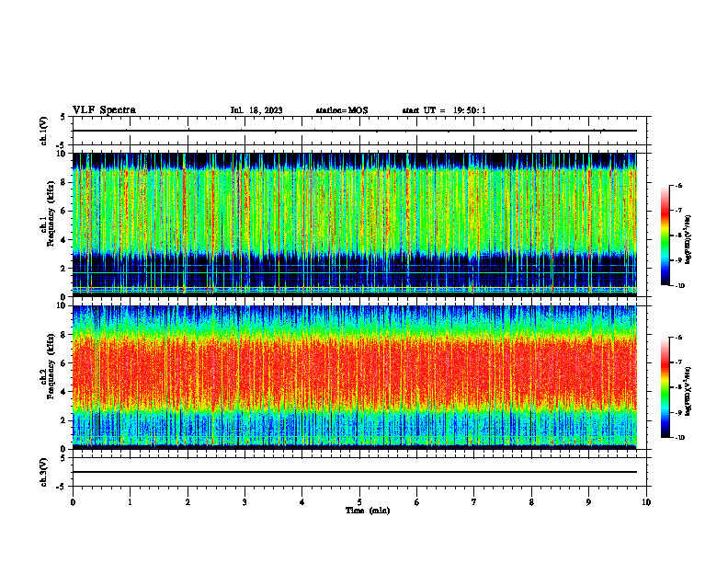Click the ch.1 spectrogram color scale bar

665,236
